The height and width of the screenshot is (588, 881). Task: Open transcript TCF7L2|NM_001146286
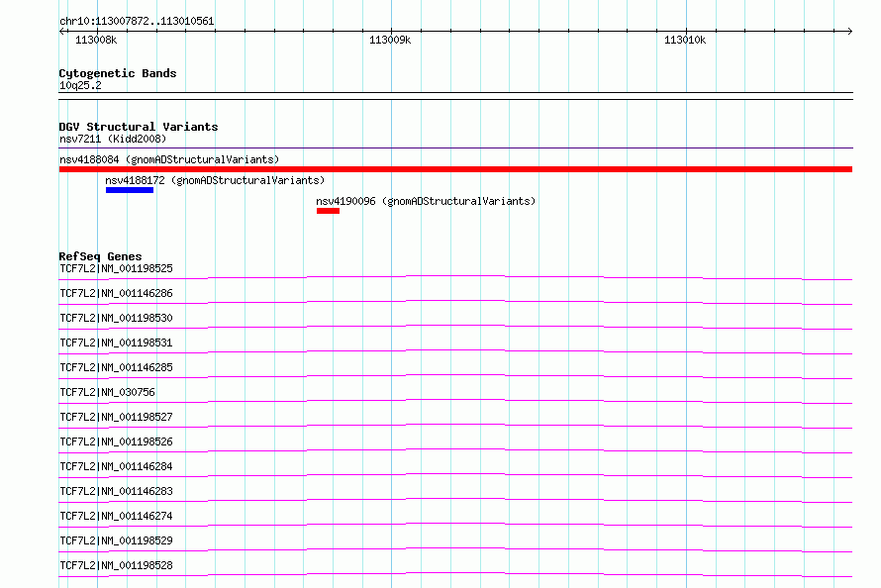click(116, 293)
